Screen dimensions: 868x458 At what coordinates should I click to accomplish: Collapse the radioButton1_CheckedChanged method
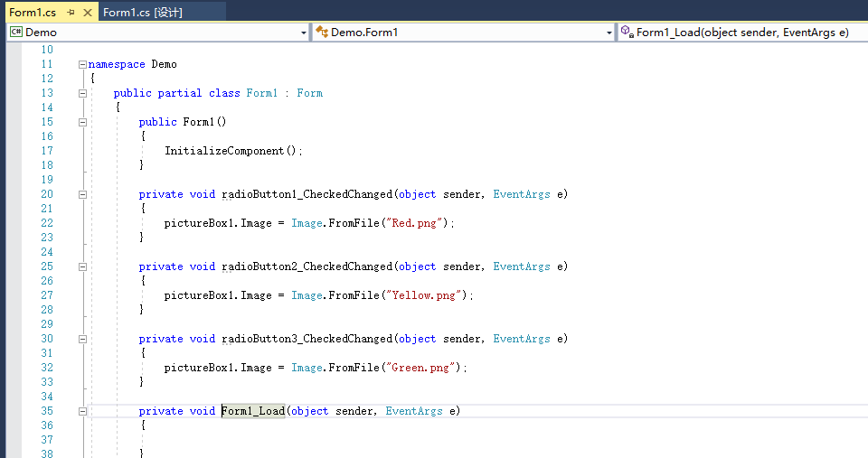coord(82,195)
